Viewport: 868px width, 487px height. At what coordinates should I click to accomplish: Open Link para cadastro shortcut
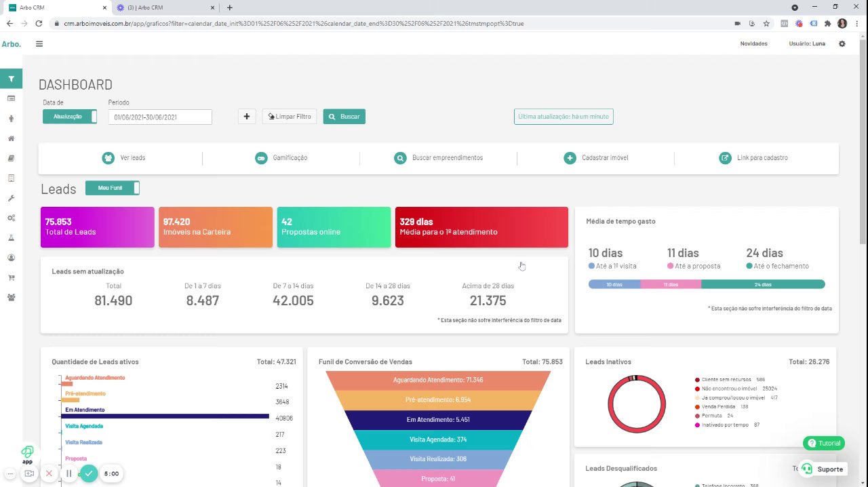pos(753,158)
